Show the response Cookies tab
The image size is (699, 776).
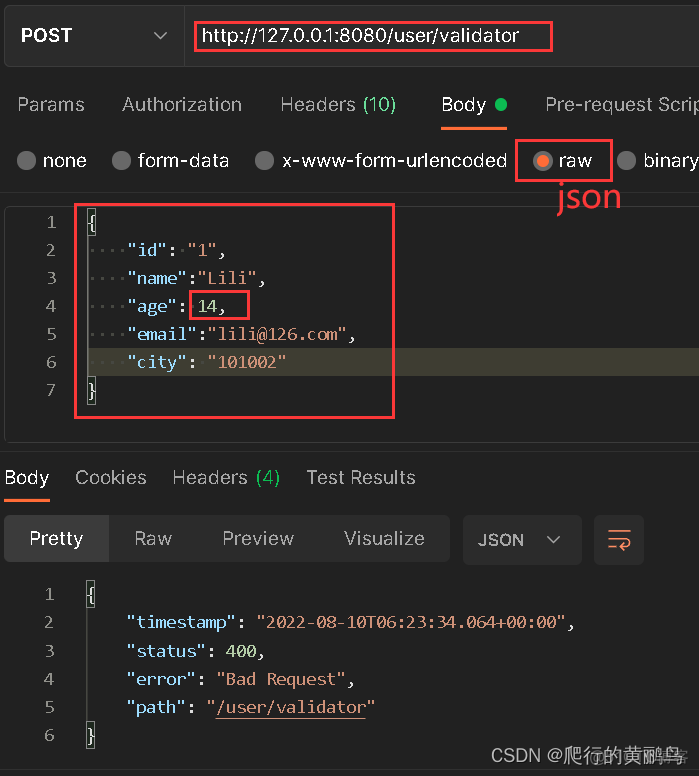[x=111, y=478]
